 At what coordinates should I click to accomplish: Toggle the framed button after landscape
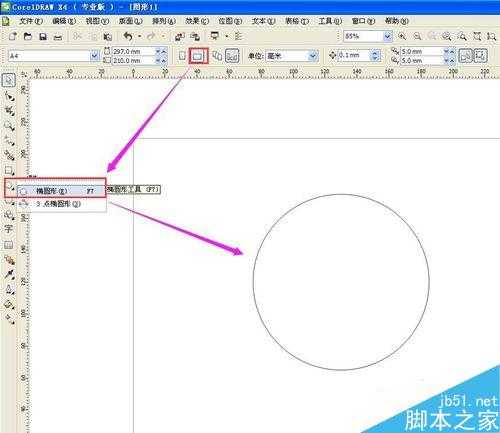point(232,56)
